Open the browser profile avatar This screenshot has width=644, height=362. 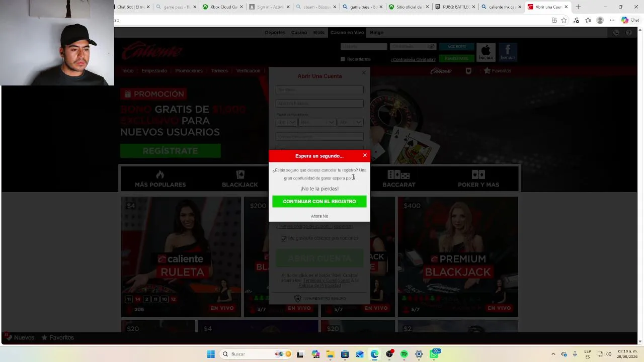600,20
